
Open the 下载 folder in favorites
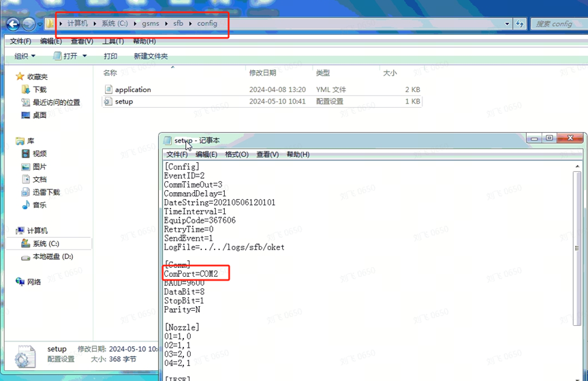(x=39, y=89)
